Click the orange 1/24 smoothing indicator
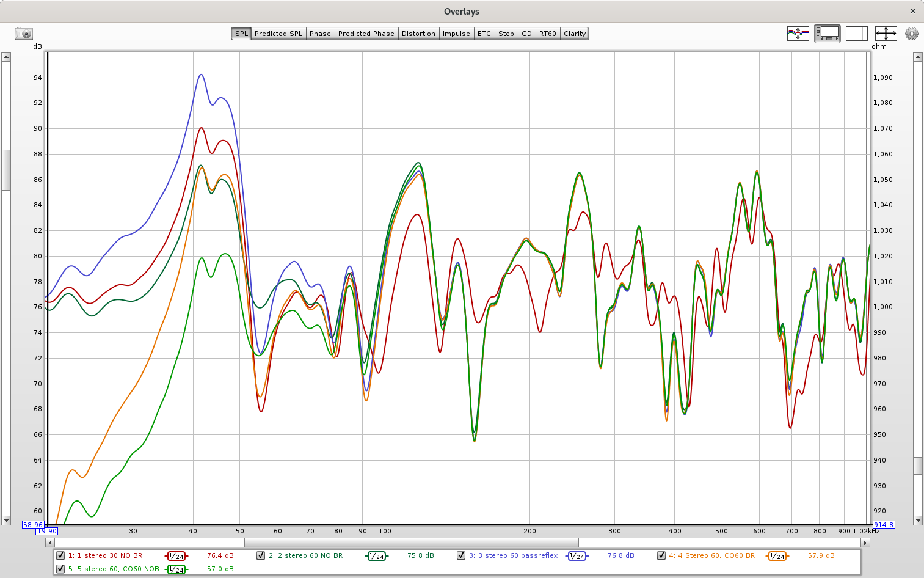Viewport: 924px width, 578px height. tap(777, 556)
